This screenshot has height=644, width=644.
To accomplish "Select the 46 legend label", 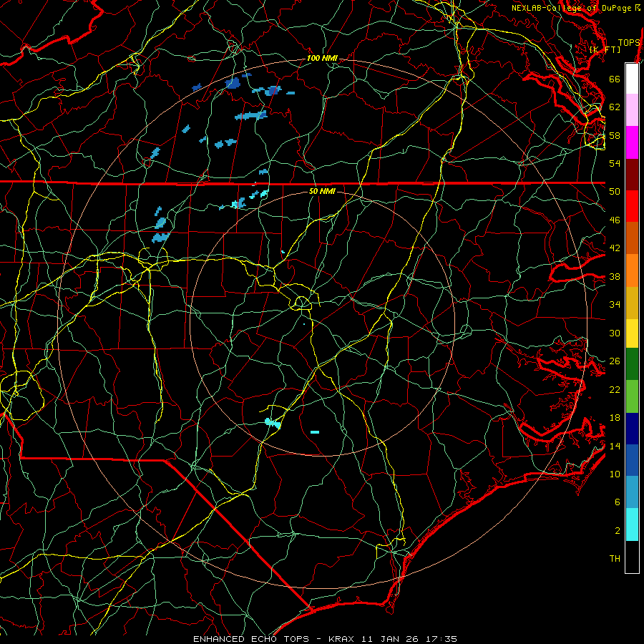I will pos(615,220).
